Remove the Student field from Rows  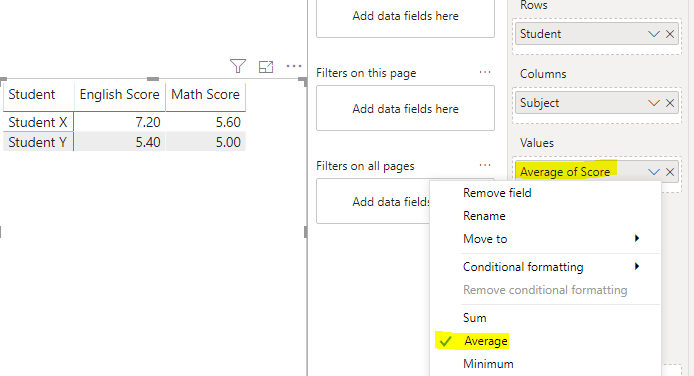tap(670, 34)
